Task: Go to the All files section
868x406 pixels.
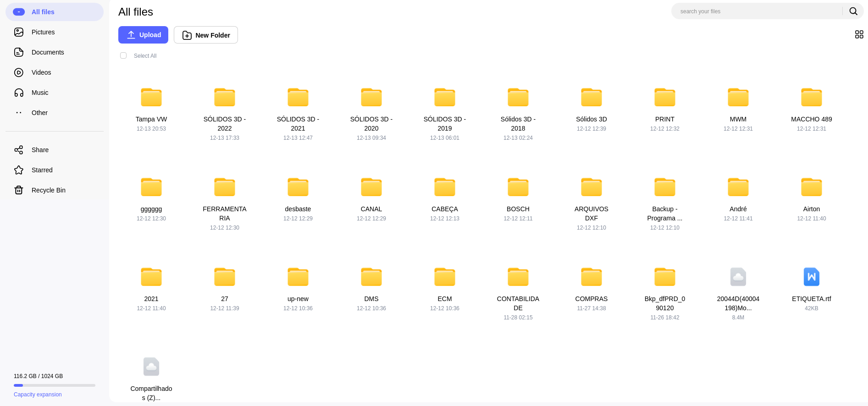Action: tap(55, 12)
